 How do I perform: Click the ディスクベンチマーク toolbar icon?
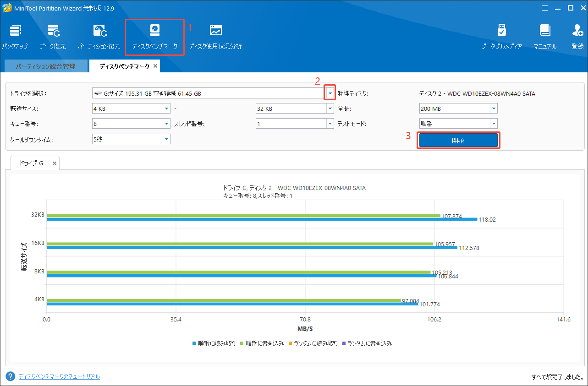pos(154,36)
